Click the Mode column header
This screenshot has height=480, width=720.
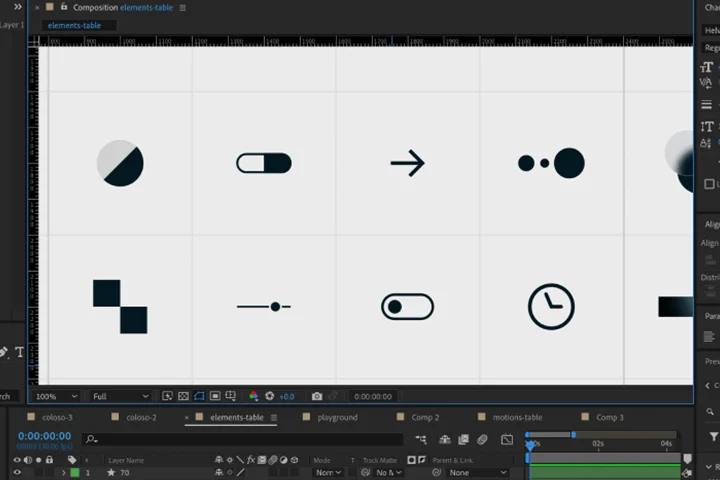(x=322, y=460)
